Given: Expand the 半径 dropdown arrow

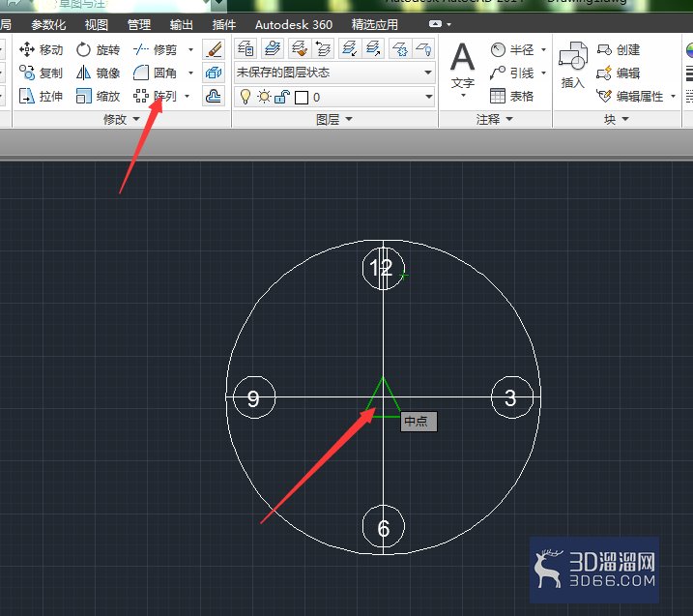Looking at the screenshot, I should 543,49.
